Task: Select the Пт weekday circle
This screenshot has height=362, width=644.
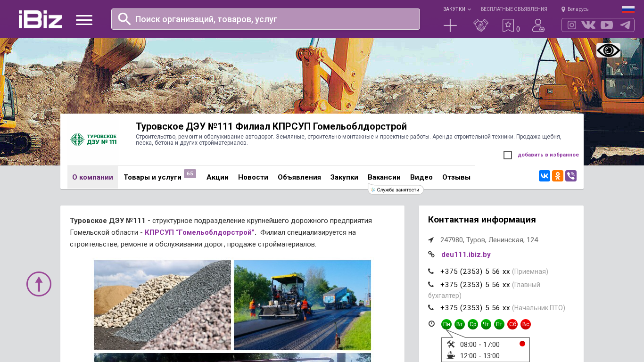Action: point(499,324)
